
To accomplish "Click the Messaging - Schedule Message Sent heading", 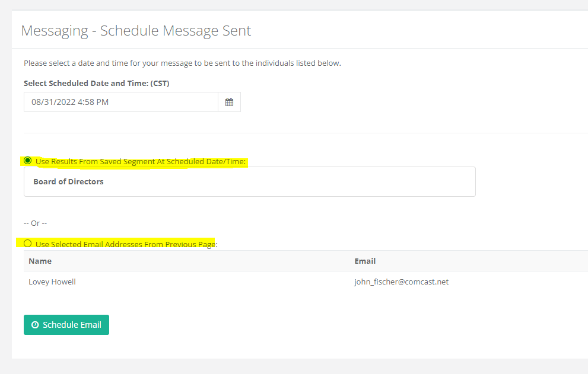I will [136, 31].
